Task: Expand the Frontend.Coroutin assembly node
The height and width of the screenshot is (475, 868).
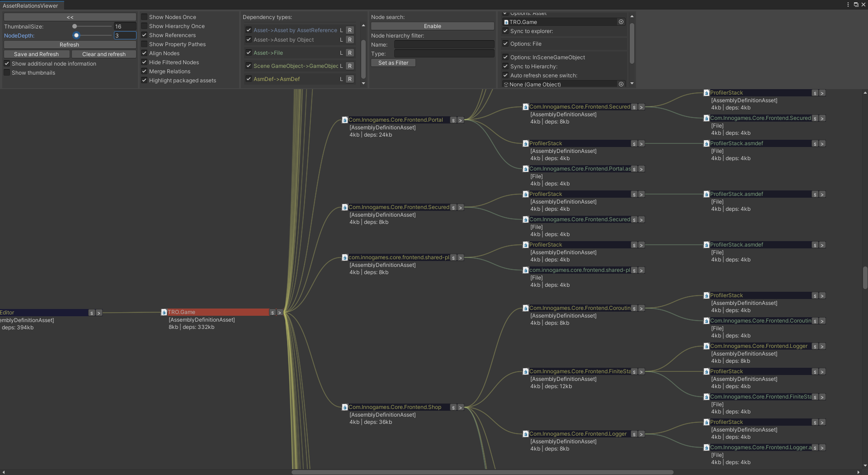Action: (x=642, y=309)
